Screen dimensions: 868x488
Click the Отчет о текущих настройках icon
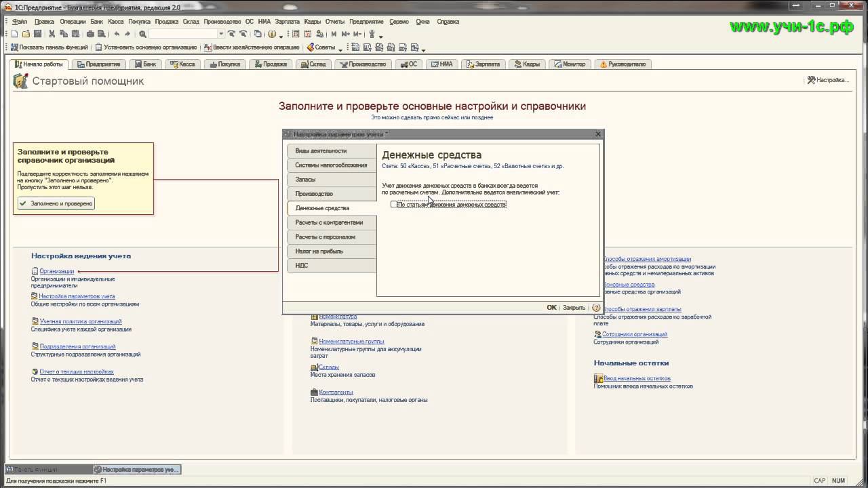point(35,371)
